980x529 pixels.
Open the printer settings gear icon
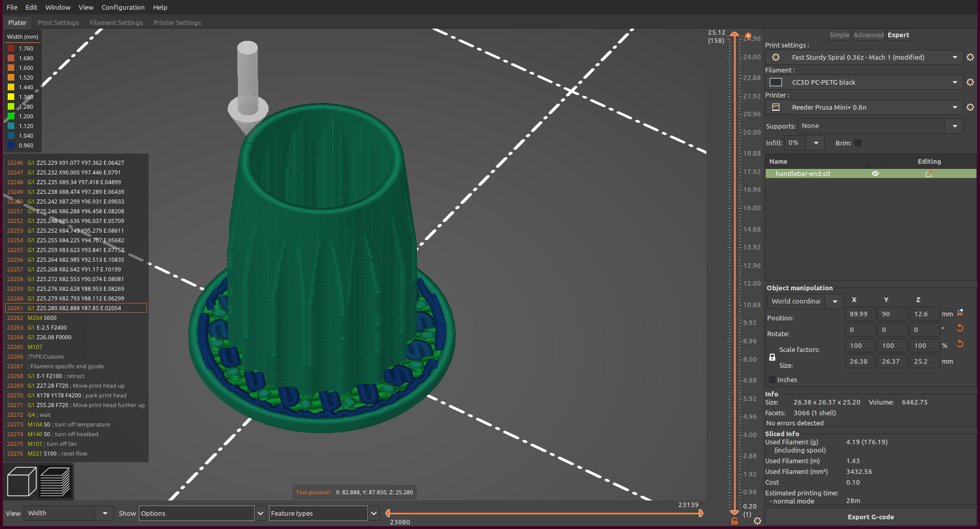point(970,107)
